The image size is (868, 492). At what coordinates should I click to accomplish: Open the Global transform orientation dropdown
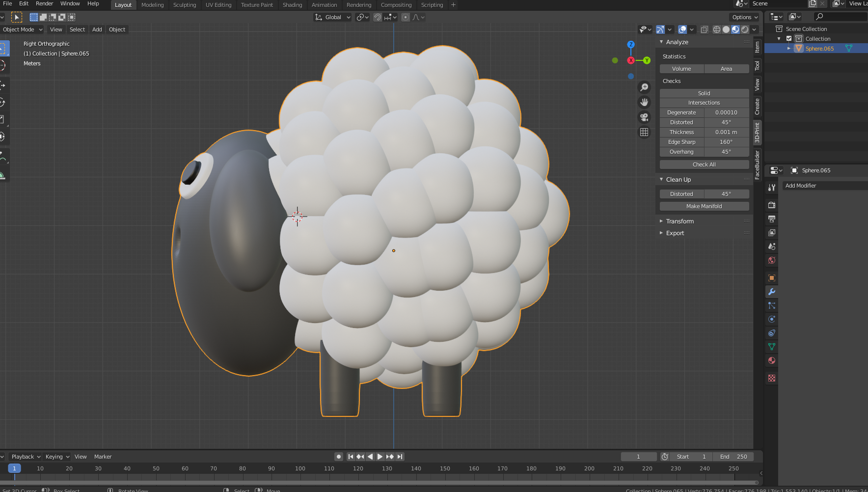tap(332, 17)
